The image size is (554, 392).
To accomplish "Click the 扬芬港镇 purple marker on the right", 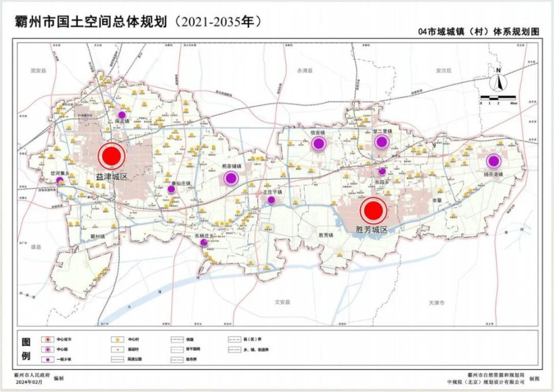I will (493, 162).
